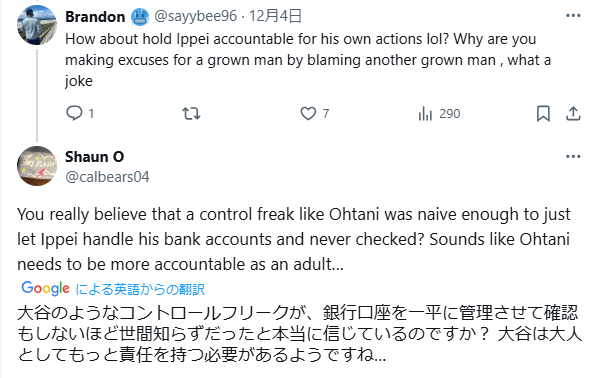Click the emoji badge beside Brandon's name
The height and width of the screenshot is (378, 596).
(140, 17)
